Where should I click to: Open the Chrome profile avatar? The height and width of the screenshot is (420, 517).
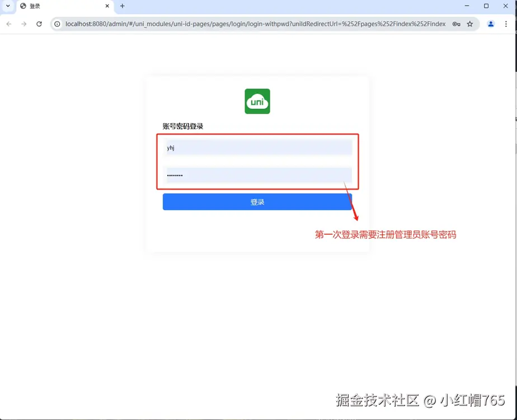click(491, 23)
